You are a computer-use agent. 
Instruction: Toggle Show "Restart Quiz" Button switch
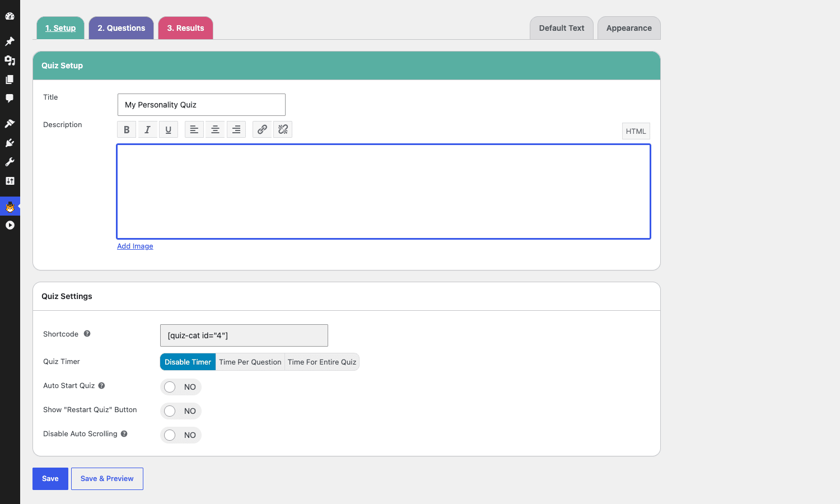tap(181, 411)
